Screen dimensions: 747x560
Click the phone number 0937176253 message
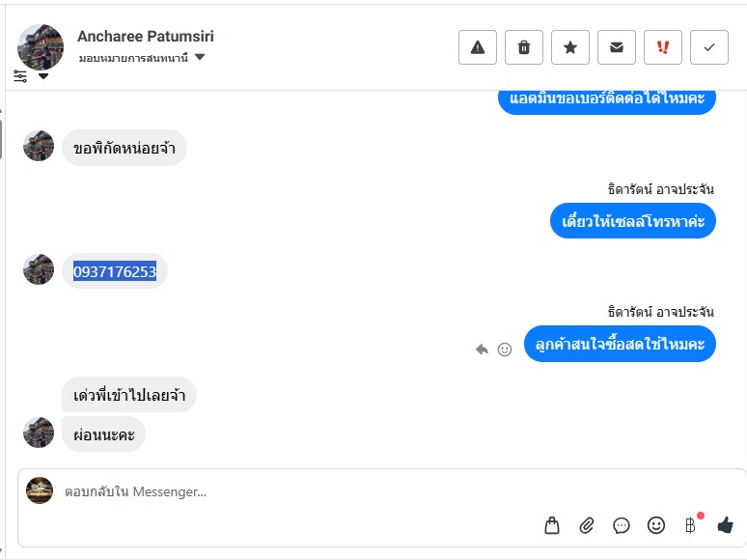[x=115, y=271]
